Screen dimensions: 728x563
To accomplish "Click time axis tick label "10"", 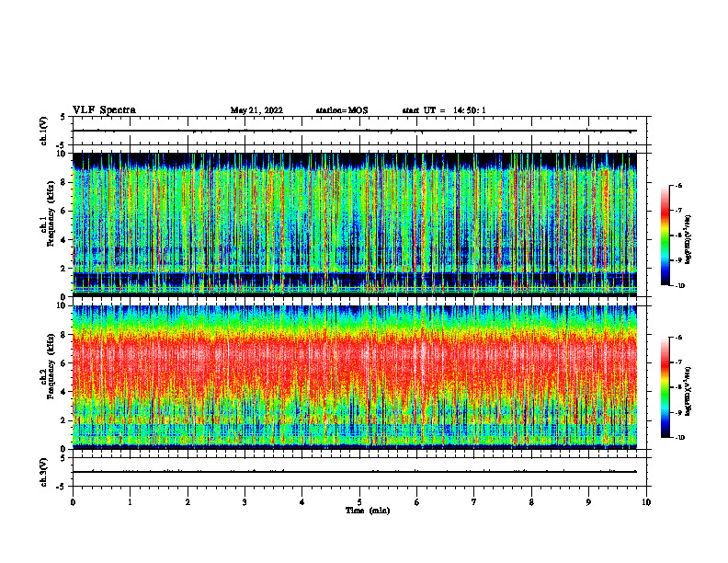I will pyautogui.click(x=646, y=502).
